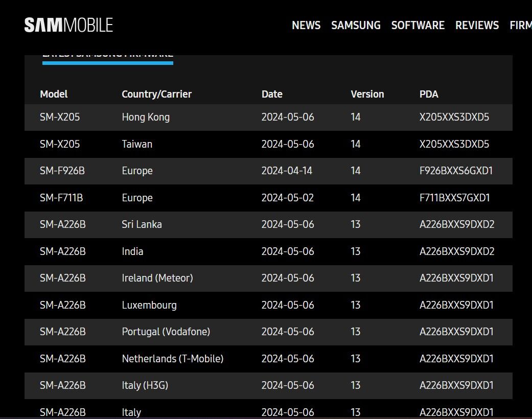Click Italy (H3G) carrier cell

point(145,385)
